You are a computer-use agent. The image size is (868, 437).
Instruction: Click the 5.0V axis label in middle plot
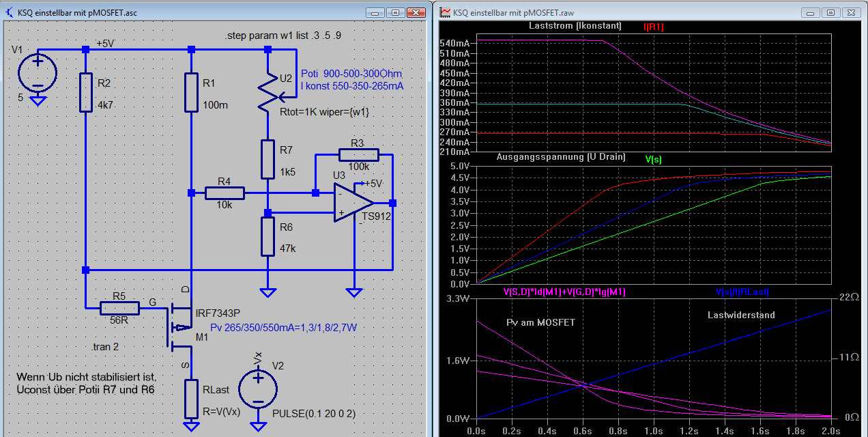pyautogui.click(x=461, y=166)
